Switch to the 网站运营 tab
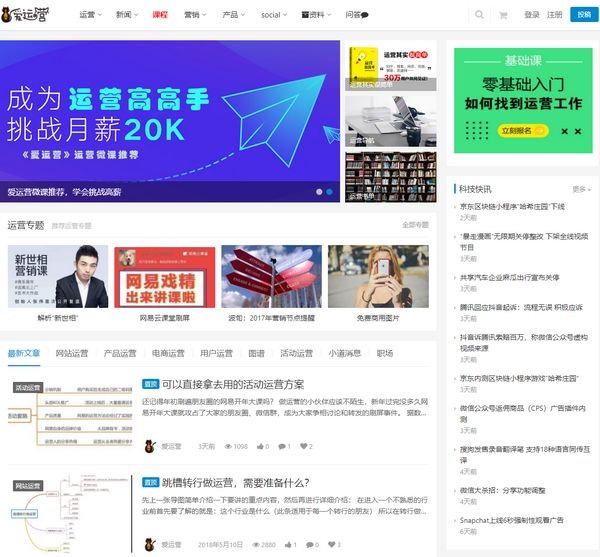The width and height of the screenshot is (600, 557). [x=72, y=353]
